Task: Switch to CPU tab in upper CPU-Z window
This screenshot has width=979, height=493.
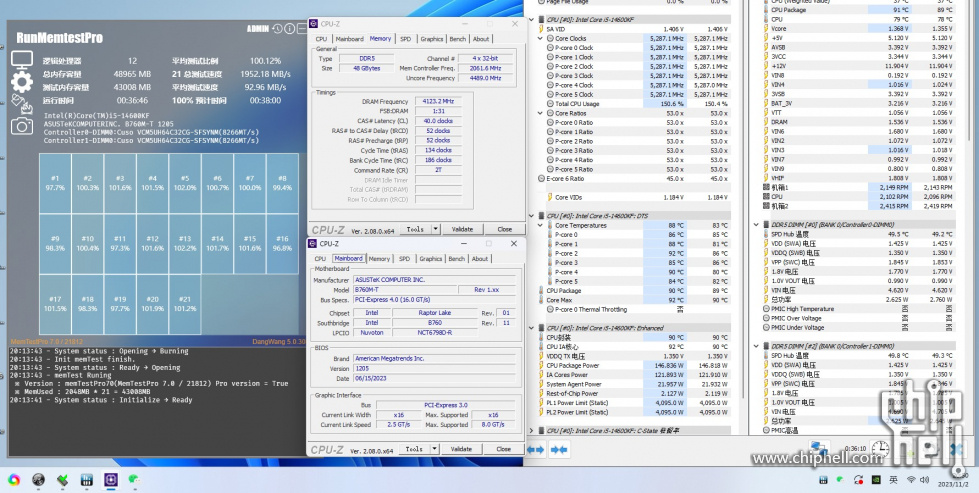Action: tap(321, 39)
